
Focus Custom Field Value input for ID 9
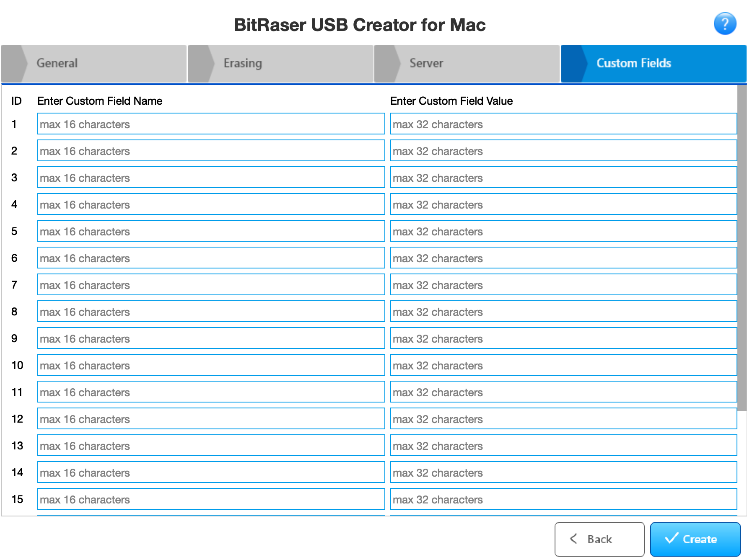coord(563,338)
